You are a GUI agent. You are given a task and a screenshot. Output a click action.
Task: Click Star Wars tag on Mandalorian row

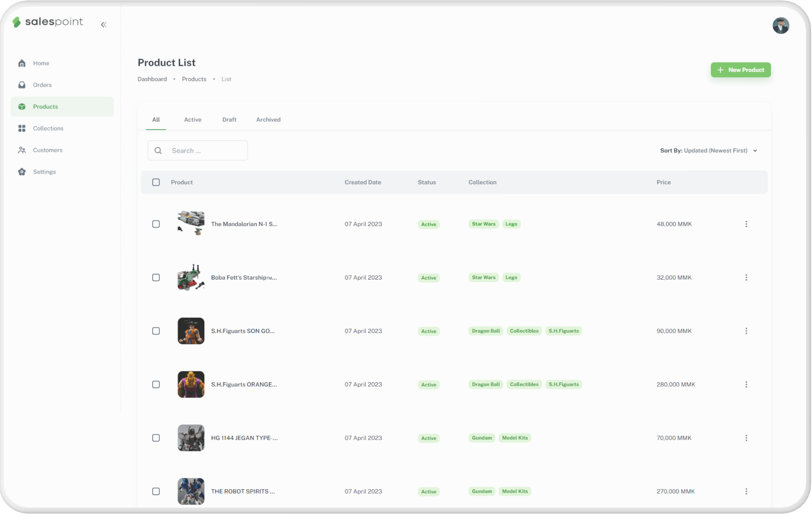pos(484,224)
